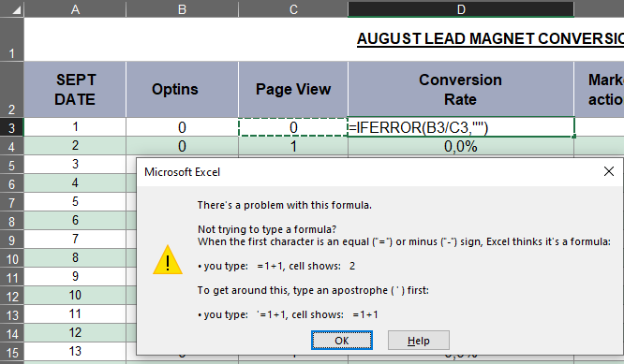Image resolution: width=624 pixels, height=364 pixels.
Task: Click the SEPT DATE header cell
Action: [x=75, y=90]
